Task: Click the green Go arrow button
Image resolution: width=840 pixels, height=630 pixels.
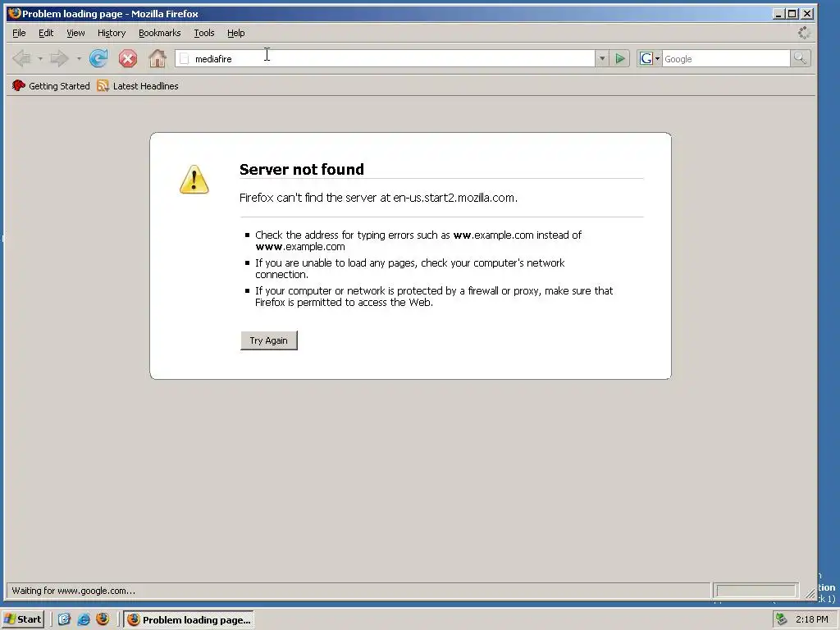Action: [620, 59]
